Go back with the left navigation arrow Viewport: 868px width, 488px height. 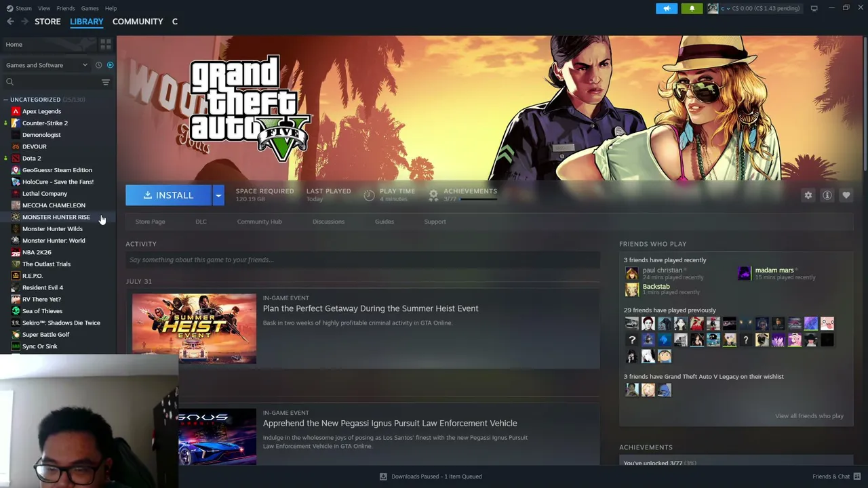click(x=10, y=22)
